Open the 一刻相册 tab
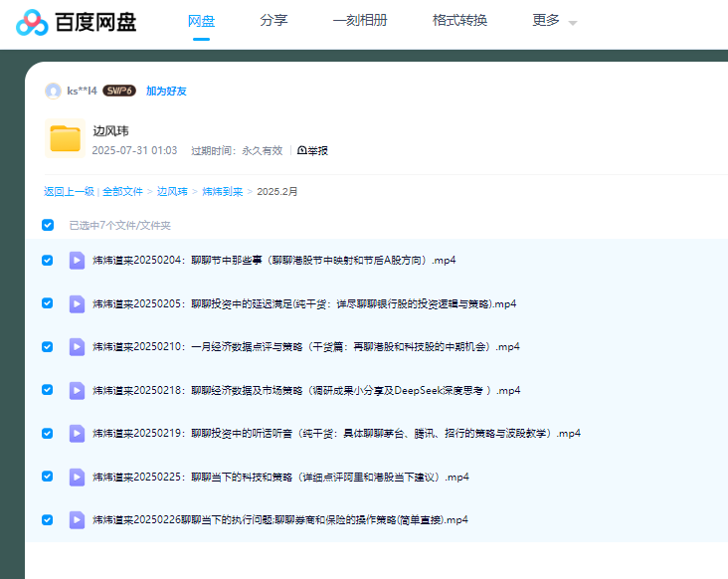The image size is (728, 579). 360,21
